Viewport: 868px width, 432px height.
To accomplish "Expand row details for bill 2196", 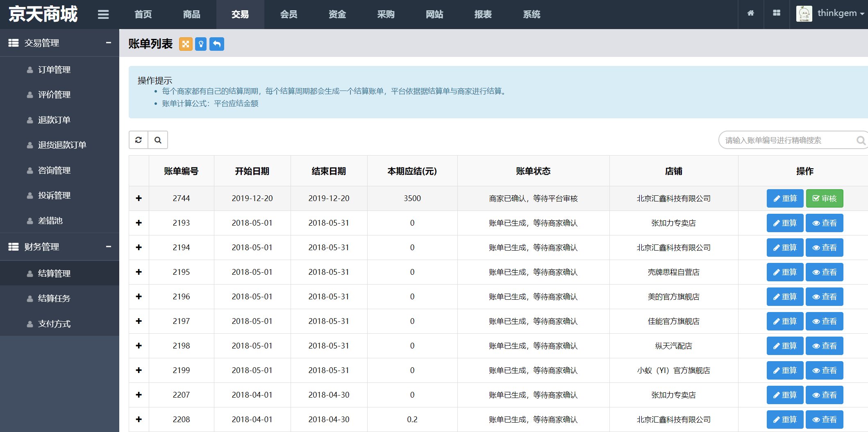I will point(139,296).
